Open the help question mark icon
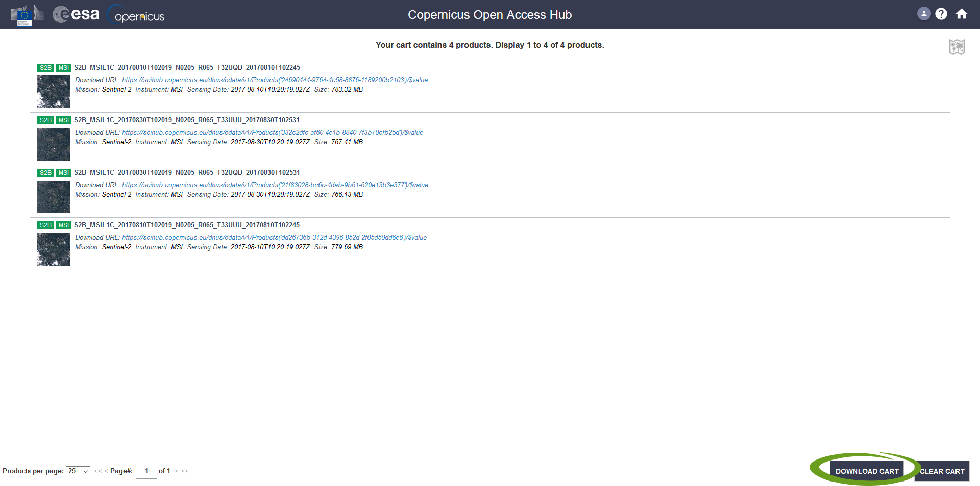Image resolution: width=980 pixels, height=486 pixels. [x=941, y=14]
